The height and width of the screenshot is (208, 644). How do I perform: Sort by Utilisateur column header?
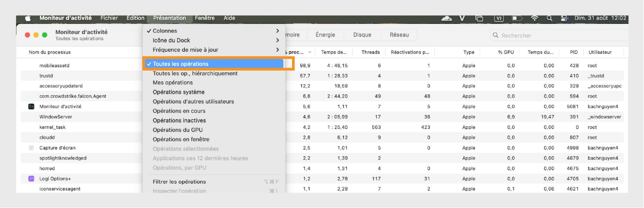(x=600, y=52)
